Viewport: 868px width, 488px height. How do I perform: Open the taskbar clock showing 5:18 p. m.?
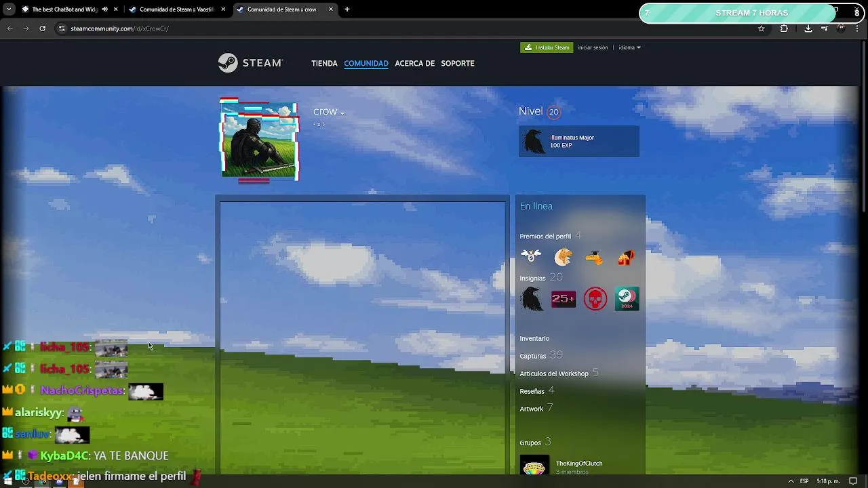pos(828,481)
